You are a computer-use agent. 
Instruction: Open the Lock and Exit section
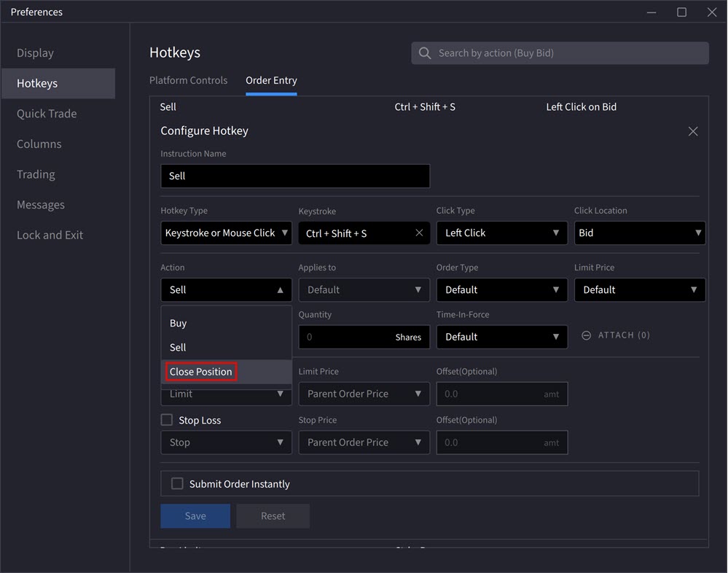click(x=49, y=235)
